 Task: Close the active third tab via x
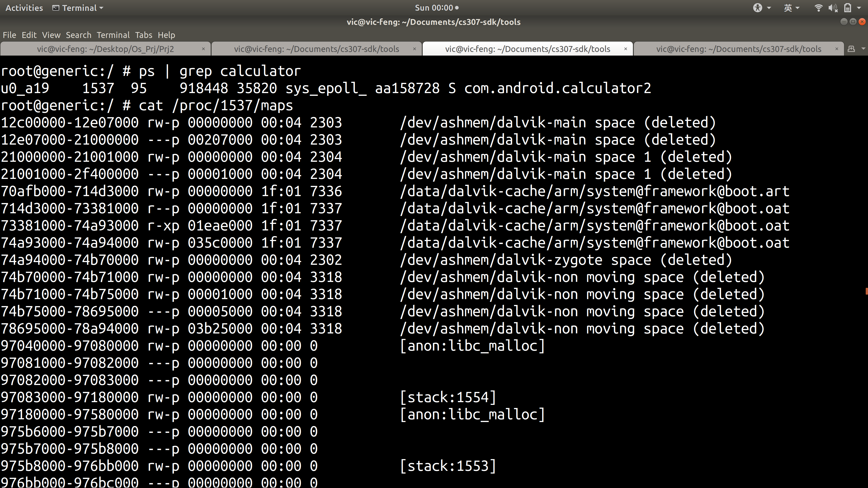(x=625, y=49)
